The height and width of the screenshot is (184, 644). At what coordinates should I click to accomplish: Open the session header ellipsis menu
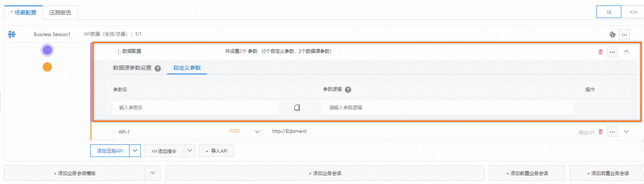point(624,34)
